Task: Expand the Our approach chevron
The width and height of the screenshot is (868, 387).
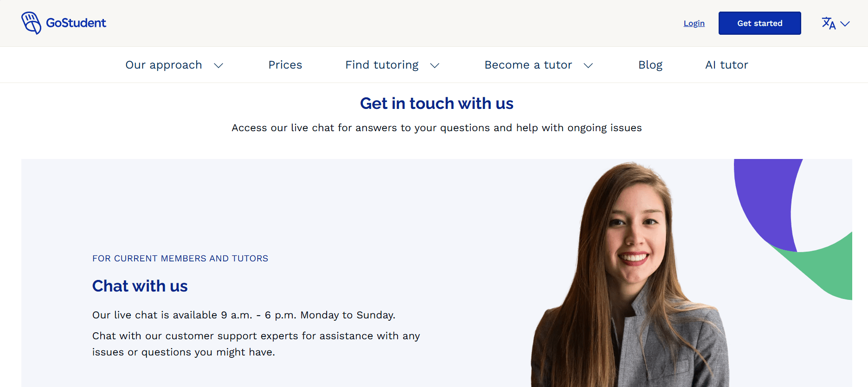Action: (219, 66)
